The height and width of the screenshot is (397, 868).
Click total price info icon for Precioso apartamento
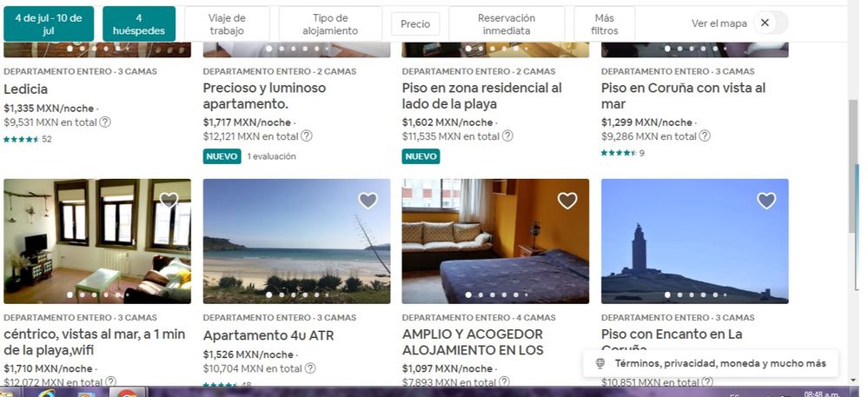click(307, 136)
